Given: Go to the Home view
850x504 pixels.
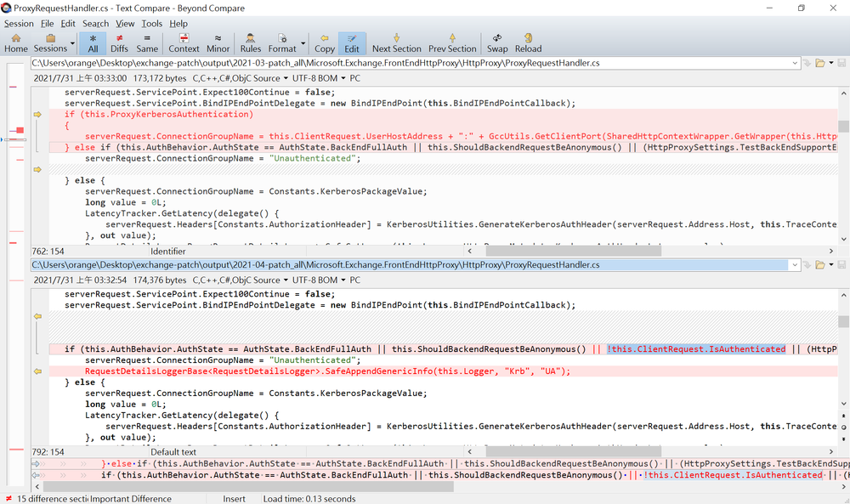Looking at the screenshot, I should [x=15, y=42].
